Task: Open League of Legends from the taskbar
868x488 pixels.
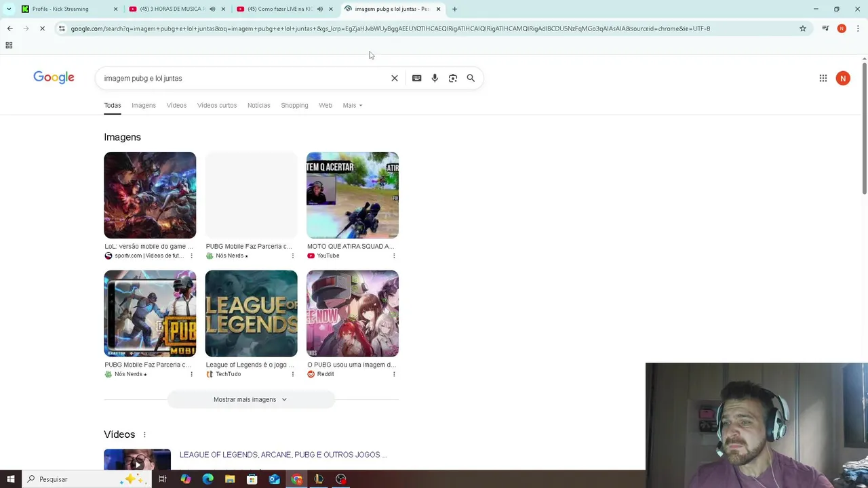Action: (319, 479)
